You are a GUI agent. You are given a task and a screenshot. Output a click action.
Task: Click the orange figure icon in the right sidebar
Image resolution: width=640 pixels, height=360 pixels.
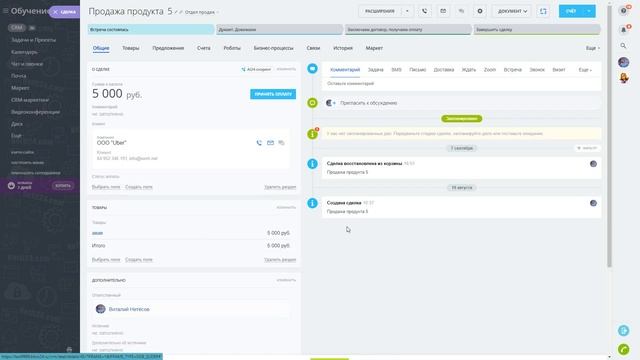tap(624, 78)
